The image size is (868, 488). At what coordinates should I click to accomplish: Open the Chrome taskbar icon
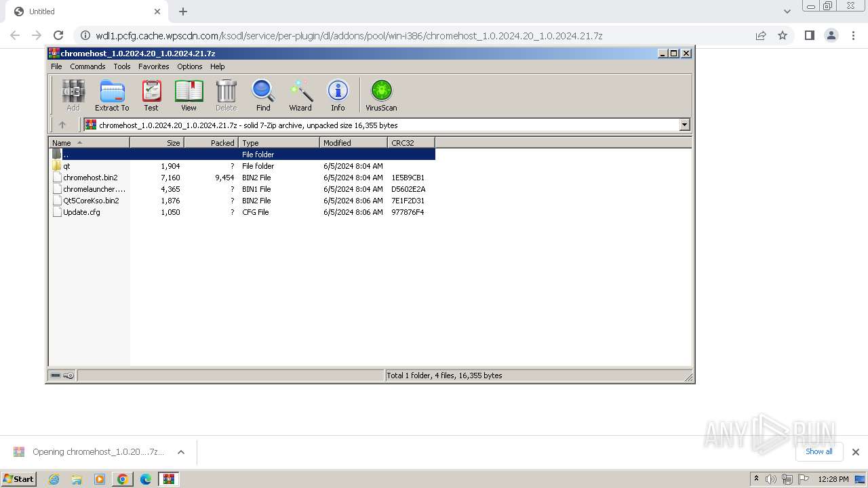click(123, 479)
